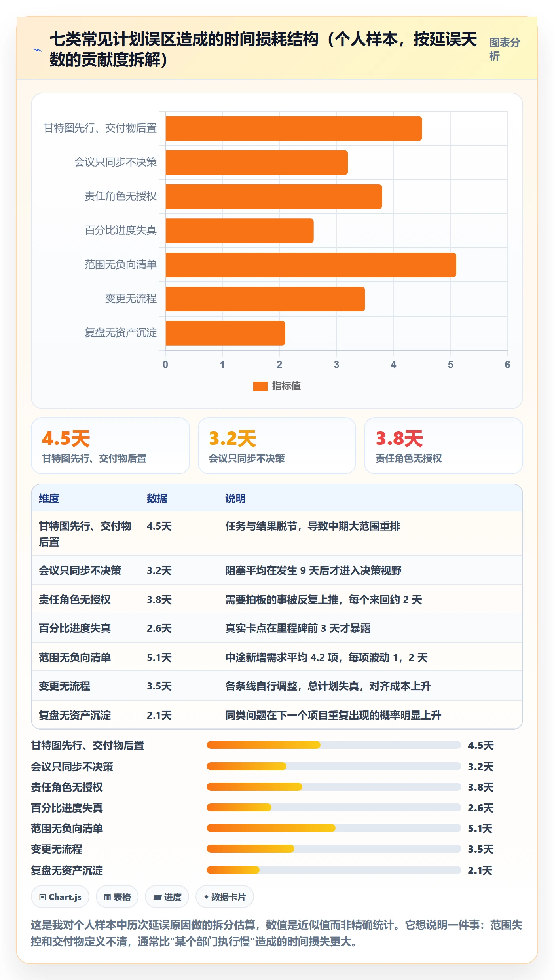This screenshot has height=980, width=554.
Task: Click the orange 指标值 legend swatch
Action: (260, 386)
